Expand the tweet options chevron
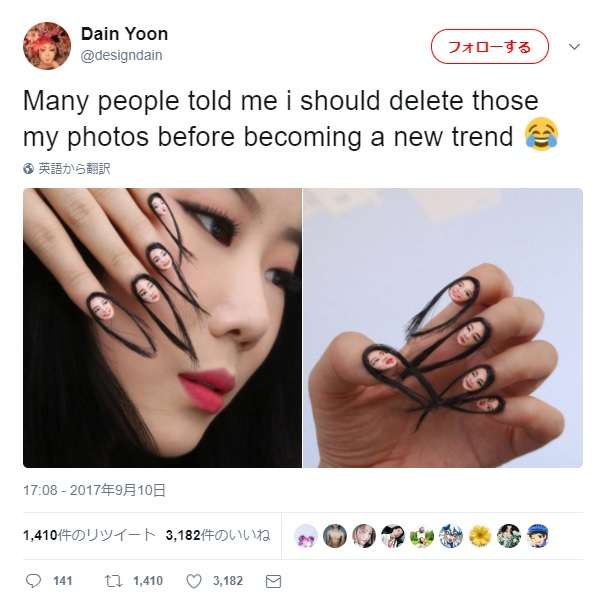The image size is (596, 604). pos(574,47)
